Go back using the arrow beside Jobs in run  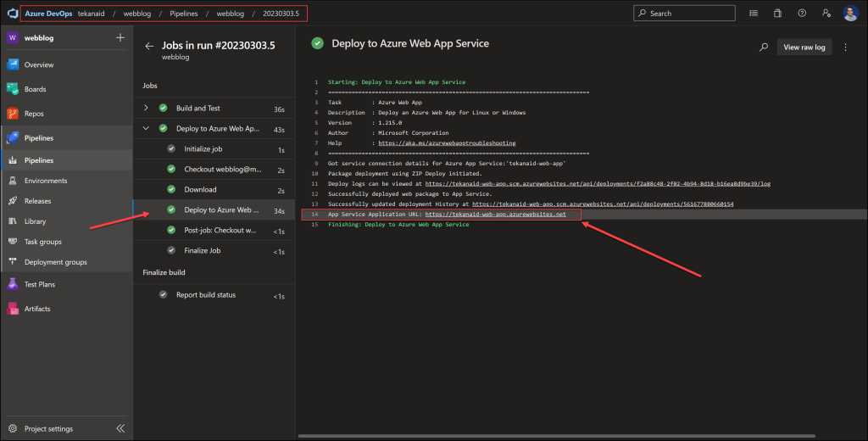(149, 46)
